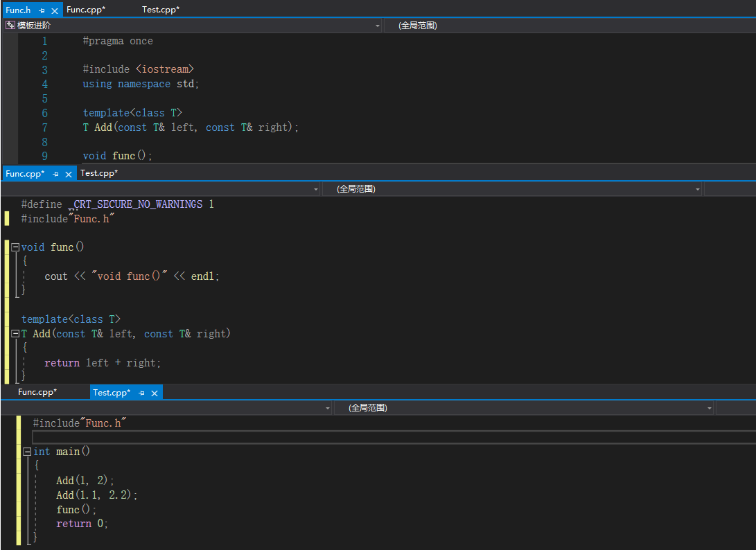Click line number 7 in Func.h
This screenshot has width=756, height=550.
pyautogui.click(x=44, y=127)
